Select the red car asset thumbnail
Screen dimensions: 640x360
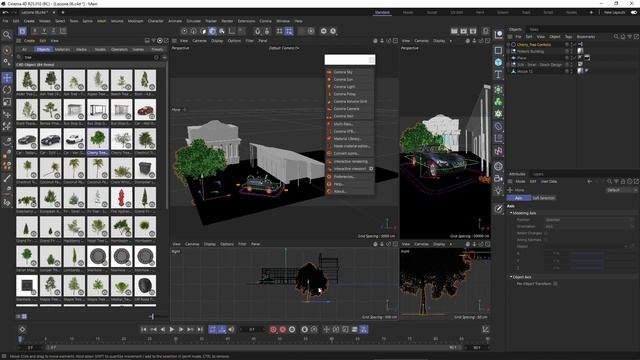[x=145, y=111]
